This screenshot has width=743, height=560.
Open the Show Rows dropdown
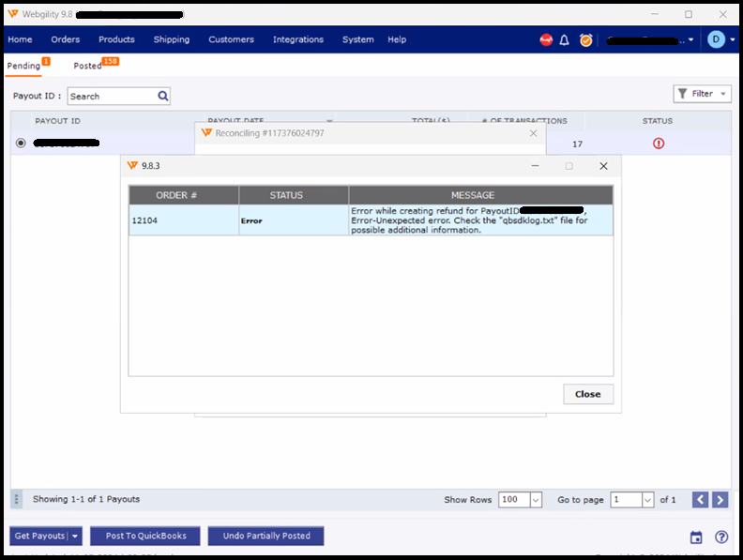536,500
